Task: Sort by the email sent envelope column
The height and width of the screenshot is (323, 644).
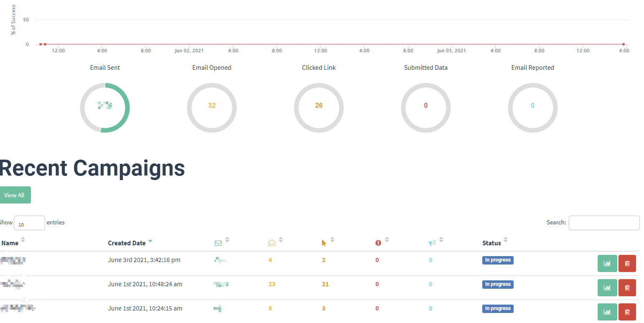Action: point(218,243)
